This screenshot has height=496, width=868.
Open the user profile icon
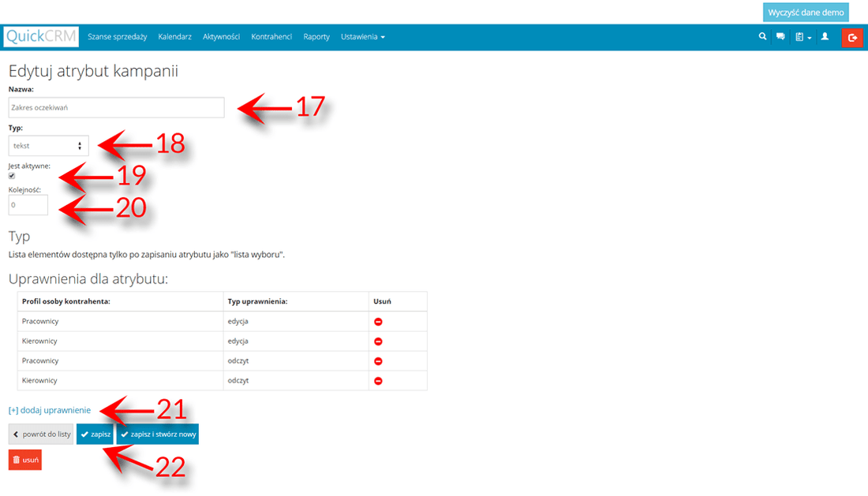[825, 36]
